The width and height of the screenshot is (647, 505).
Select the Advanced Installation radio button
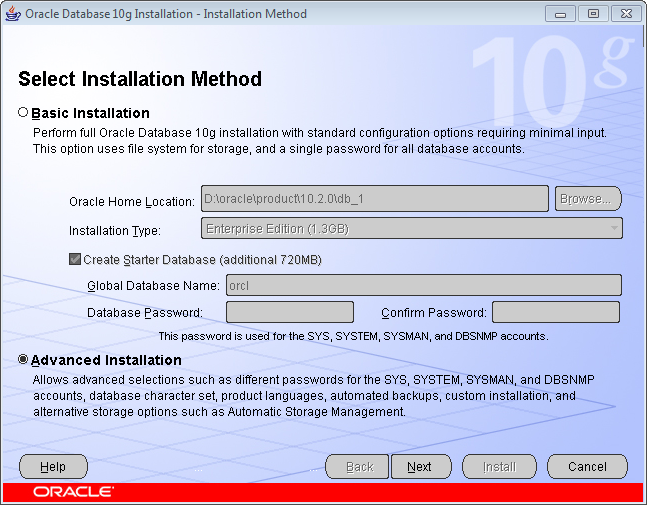23,359
